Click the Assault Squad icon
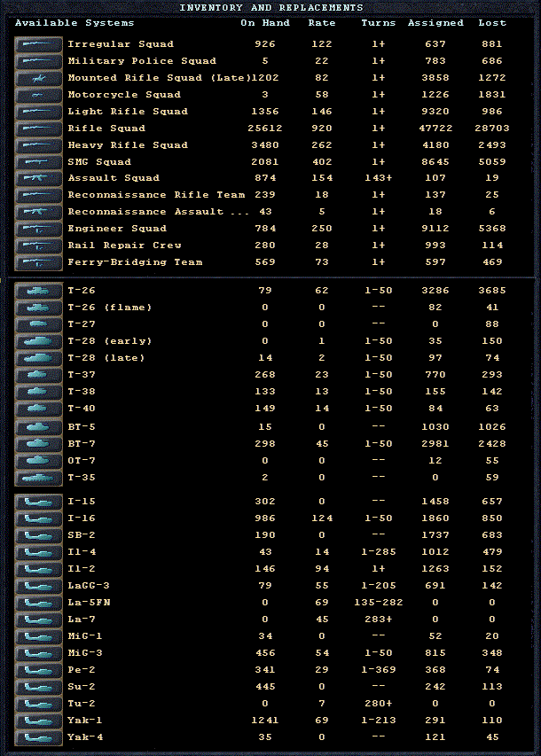This screenshot has width=541, height=756. click(x=39, y=178)
